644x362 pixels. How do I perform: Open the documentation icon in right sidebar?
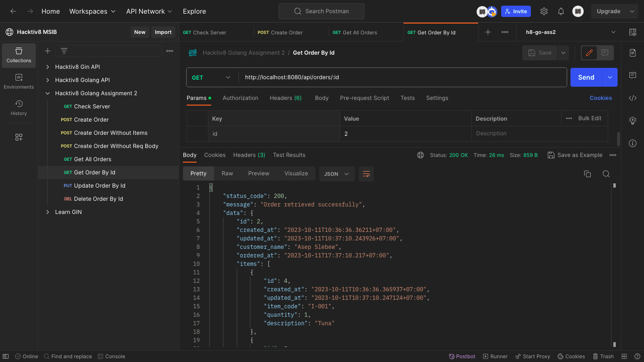click(633, 53)
